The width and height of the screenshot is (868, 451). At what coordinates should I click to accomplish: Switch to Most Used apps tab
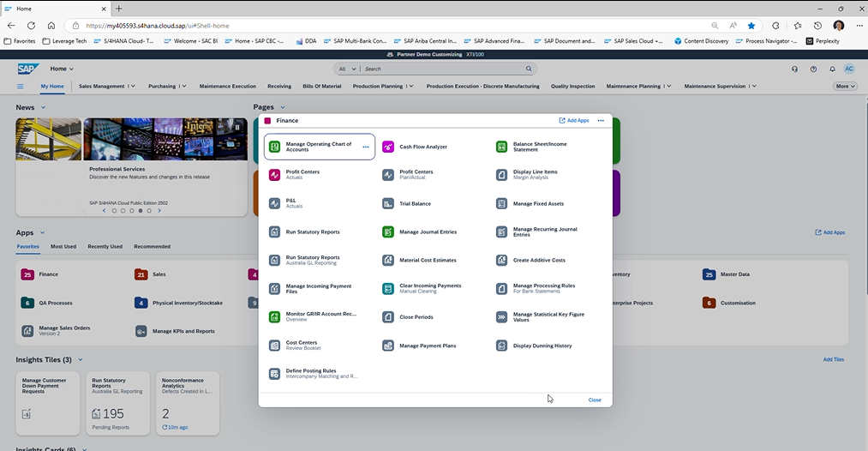pos(63,247)
